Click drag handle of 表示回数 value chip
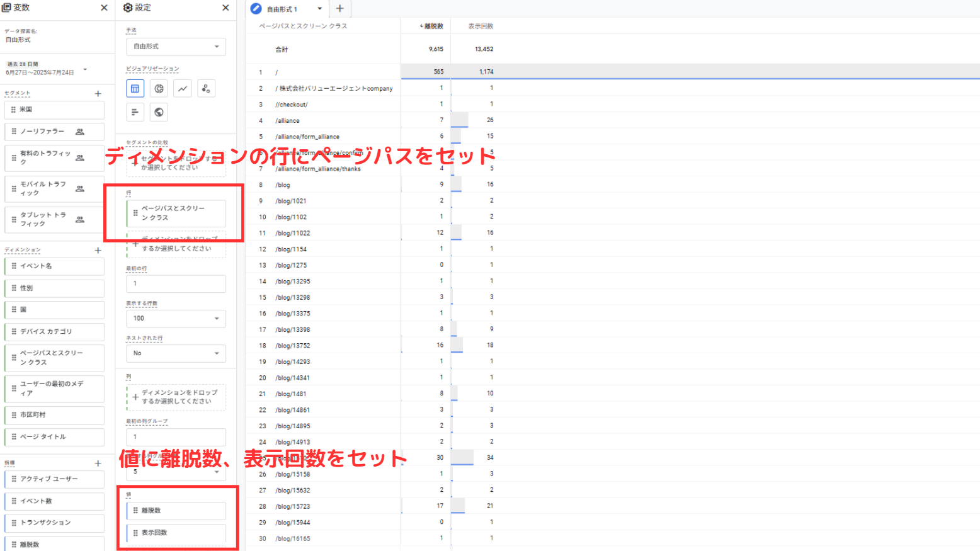Viewport: 980px width, 551px height. tap(135, 533)
